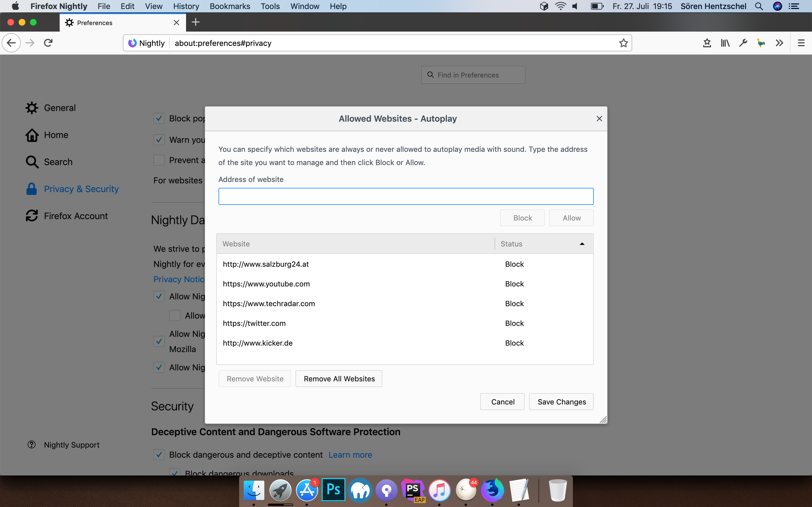Bookmark this page with the star icon

coord(623,43)
